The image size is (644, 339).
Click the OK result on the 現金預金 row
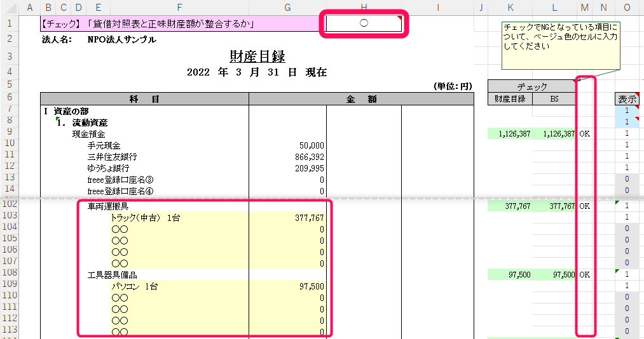pyautogui.click(x=584, y=134)
